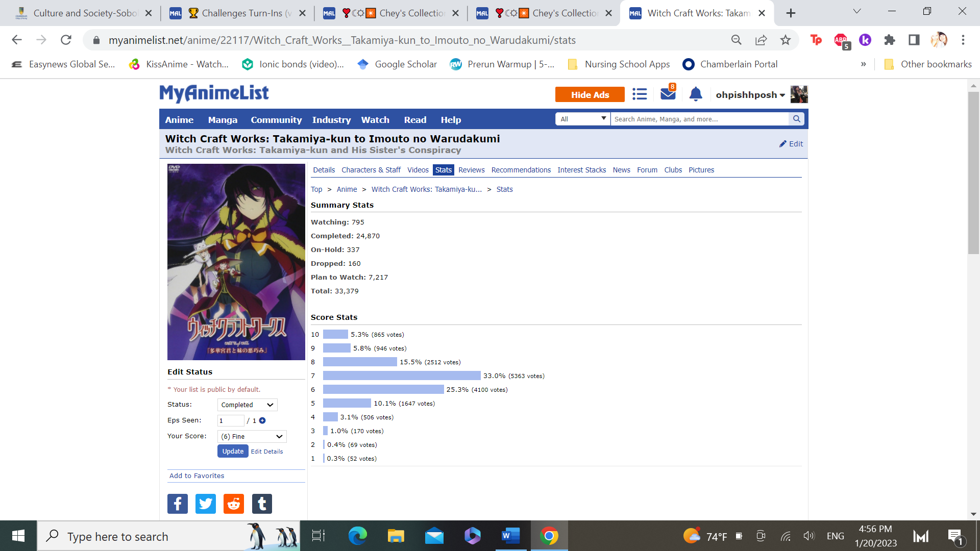
Task: Open Microsoft Edge from taskbar
Action: click(x=357, y=536)
